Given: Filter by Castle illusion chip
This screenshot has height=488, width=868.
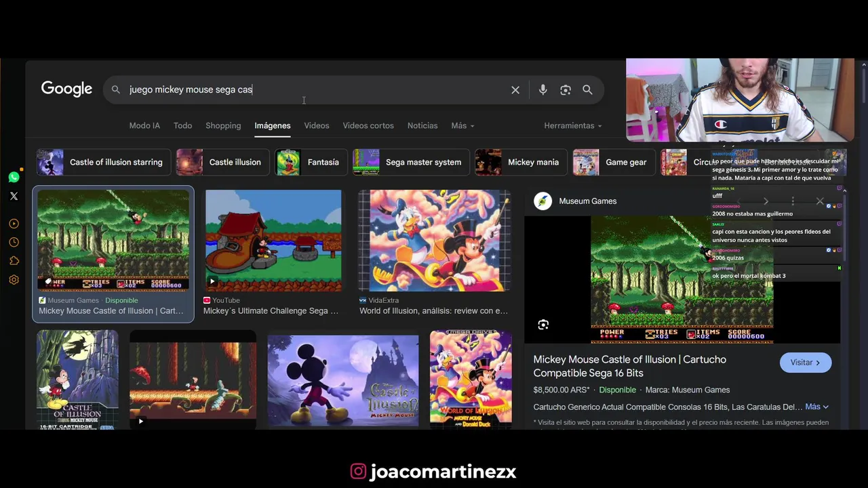Looking at the screenshot, I should coord(222,163).
